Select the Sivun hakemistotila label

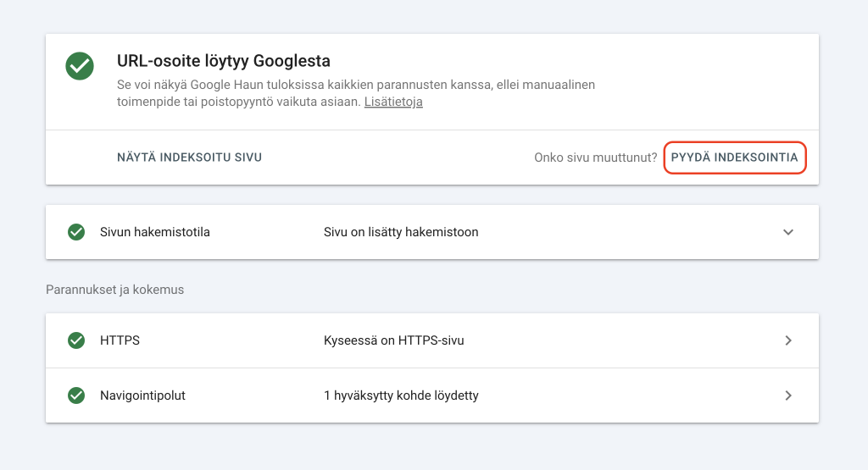coord(154,232)
